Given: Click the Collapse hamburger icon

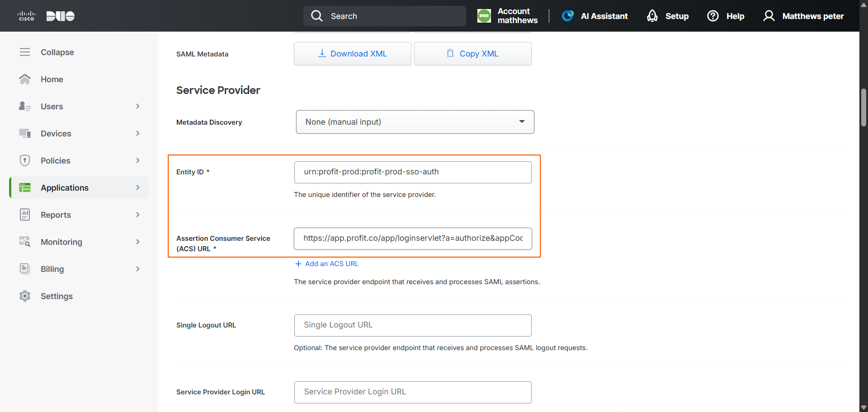Looking at the screenshot, I should (25, 52).
